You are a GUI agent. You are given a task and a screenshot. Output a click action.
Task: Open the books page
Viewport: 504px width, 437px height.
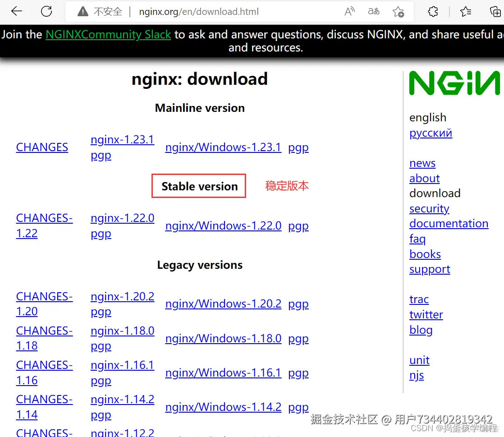425,254
